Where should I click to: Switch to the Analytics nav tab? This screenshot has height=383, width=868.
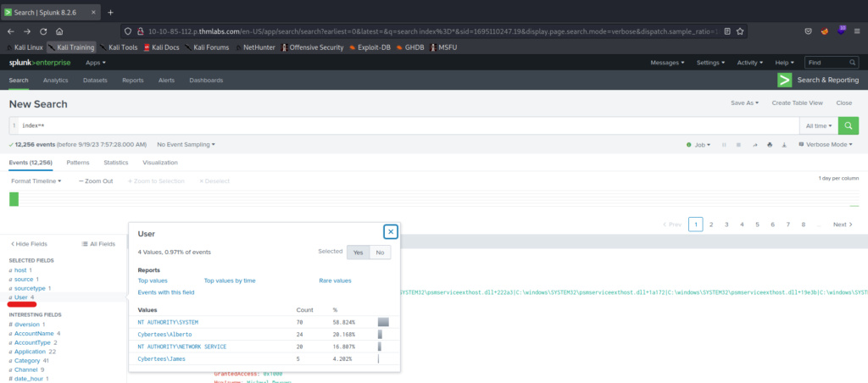point(55,80)
